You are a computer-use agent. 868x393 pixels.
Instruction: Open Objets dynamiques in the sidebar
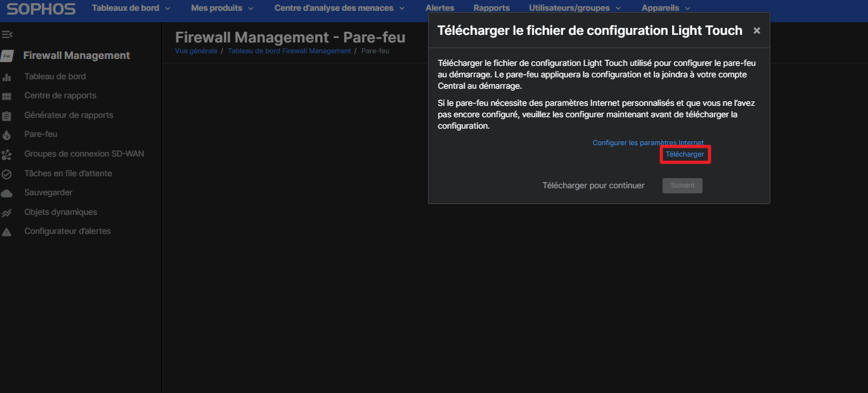[61, 212]
